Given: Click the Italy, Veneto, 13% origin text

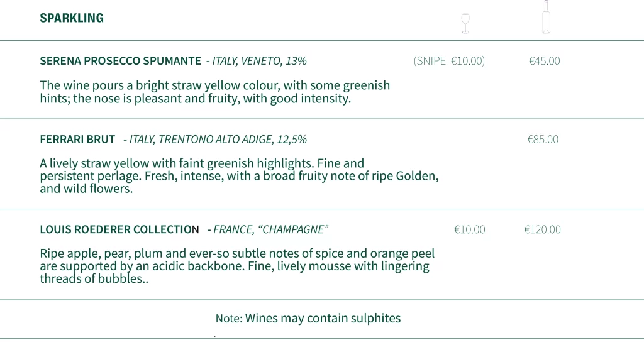Looking at the screenshot, I should click(259, 61).
